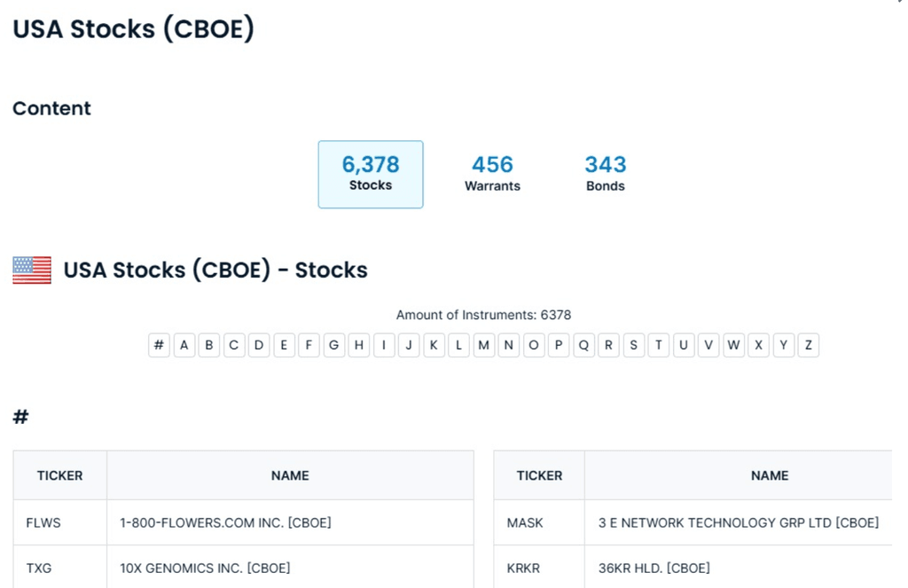The width and height of the screenshot is (908, 588).
Task: Open 3 E NETWORK TECHNOLOGY GRP entry
Action: pos(738,522)
